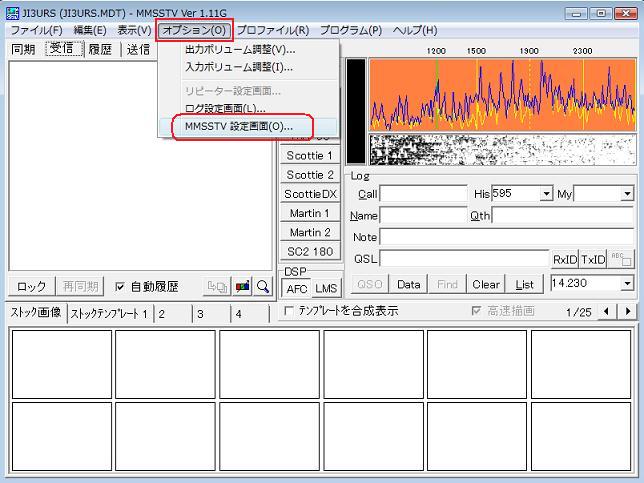Viewport: 644px width, 483px height.
Task: Select stock template tab 3
Action: (x=211, y=314)
